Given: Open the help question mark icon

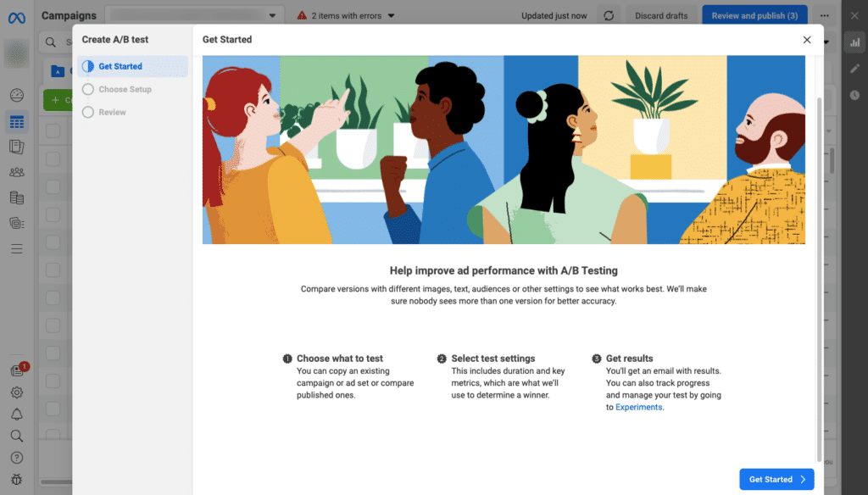Looking at the screenshot, I should pos(17,458).
